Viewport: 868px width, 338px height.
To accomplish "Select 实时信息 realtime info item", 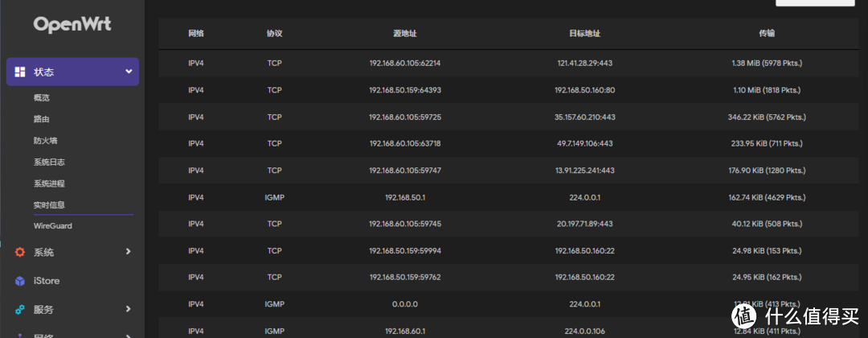I will (49, 205).
